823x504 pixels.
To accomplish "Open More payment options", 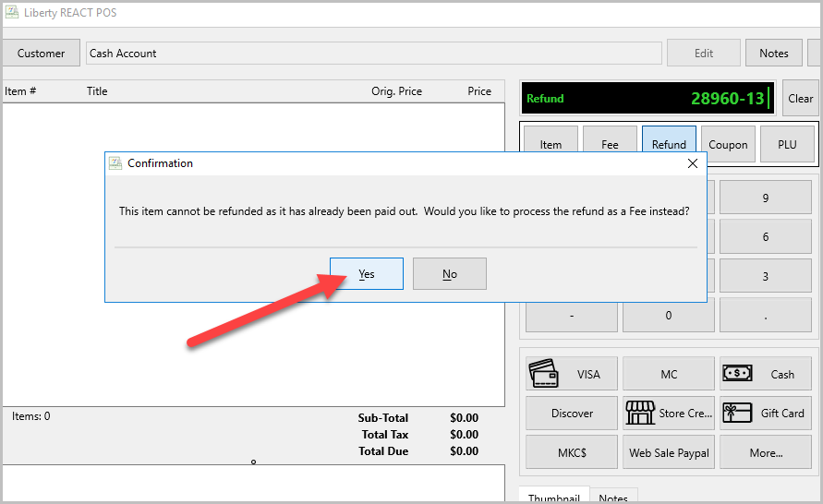I will coord(765,452).
